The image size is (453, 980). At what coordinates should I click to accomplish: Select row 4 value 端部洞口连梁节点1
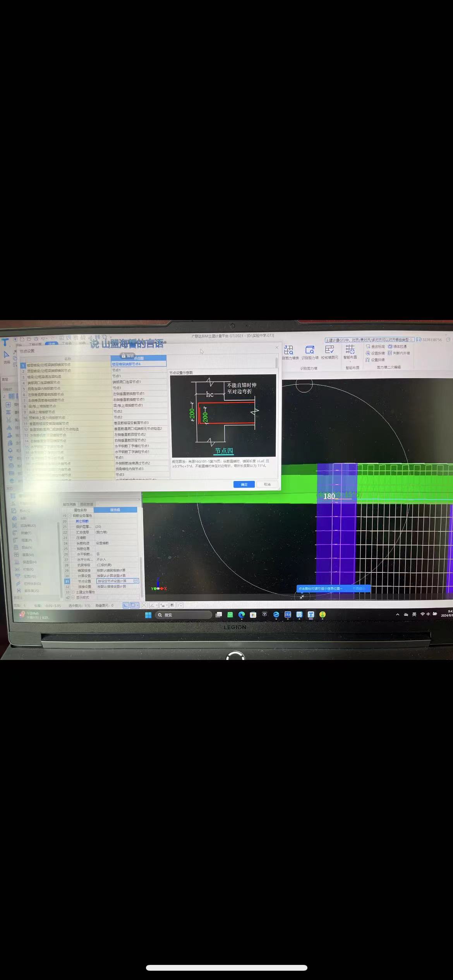[139, 382]
